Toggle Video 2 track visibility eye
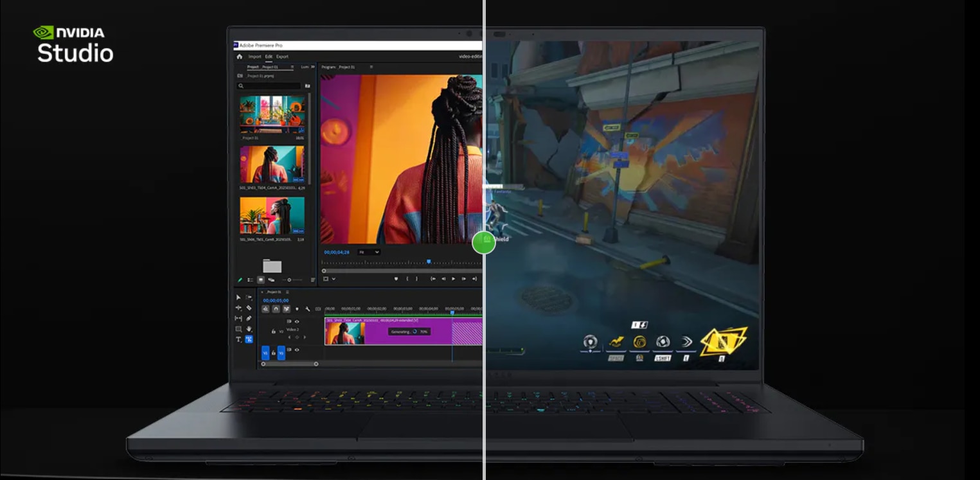This screenshot has width=980, height=480. click(297, 321)
